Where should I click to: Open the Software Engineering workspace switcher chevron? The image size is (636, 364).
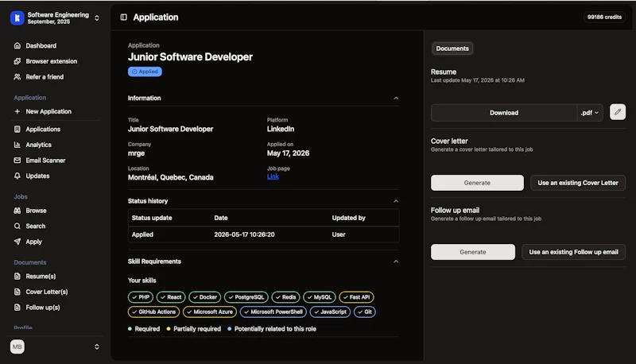97,17
